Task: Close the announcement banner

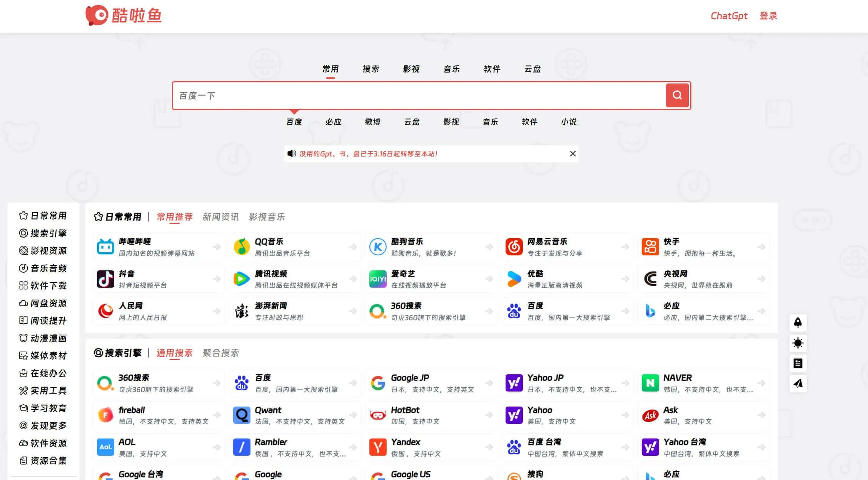Action: [x=573, y=153]
